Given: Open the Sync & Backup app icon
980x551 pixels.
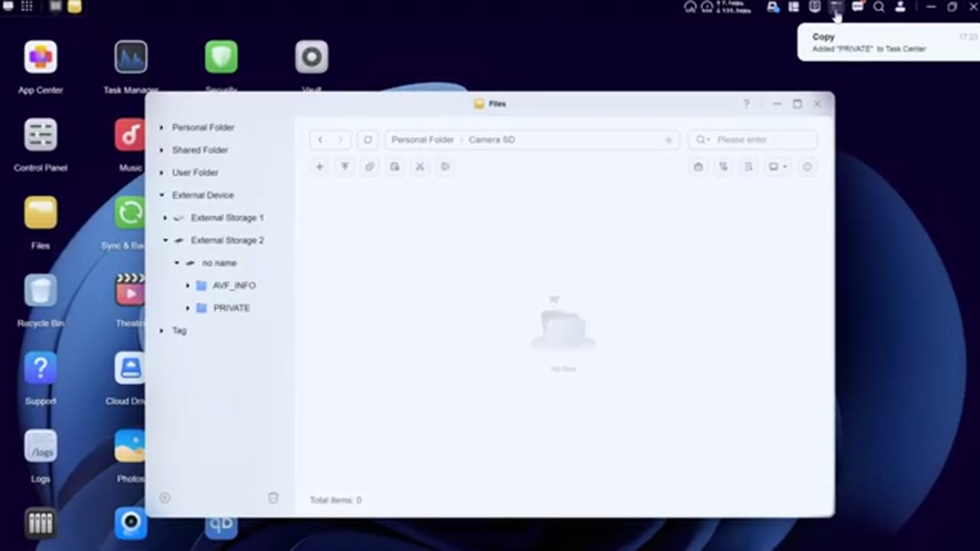Looking at the screenshot, I should (x=130, y=214).
